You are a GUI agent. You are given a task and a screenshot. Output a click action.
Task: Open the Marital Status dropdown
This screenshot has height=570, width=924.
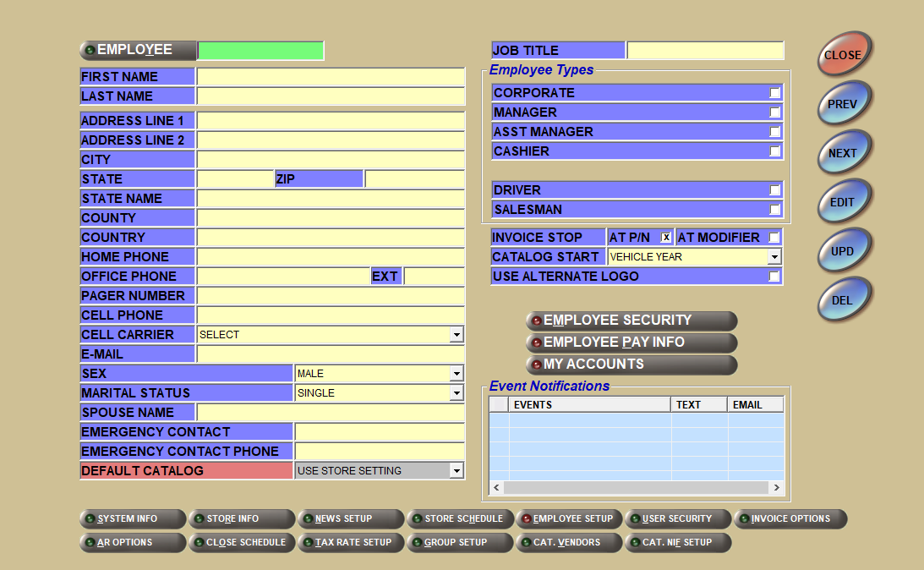pos(457,393)
